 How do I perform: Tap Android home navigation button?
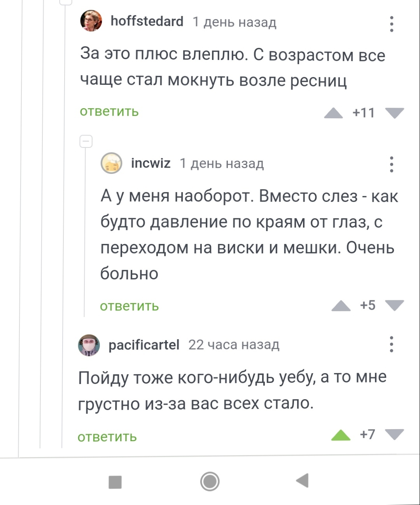coord(210,481)
